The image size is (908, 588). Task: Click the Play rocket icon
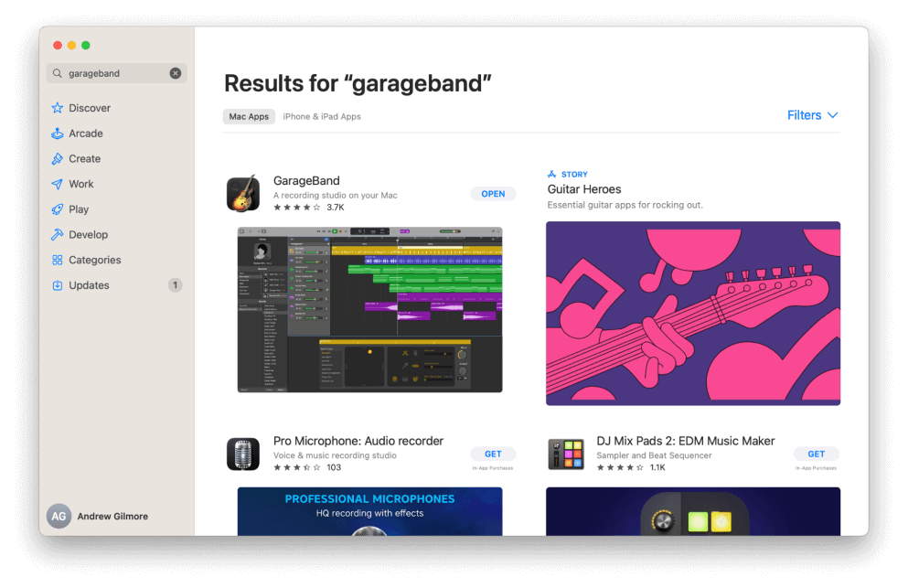click(57, 209)
